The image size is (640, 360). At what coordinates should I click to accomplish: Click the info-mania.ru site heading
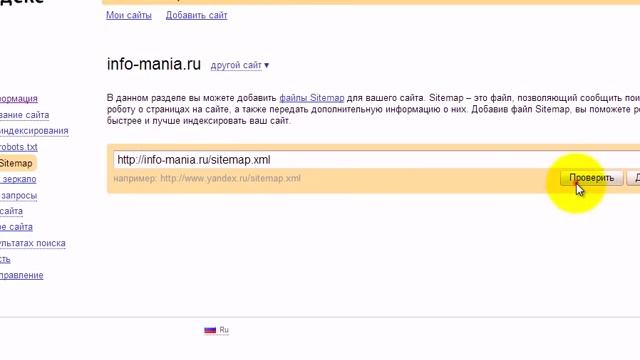coord(154,64)
